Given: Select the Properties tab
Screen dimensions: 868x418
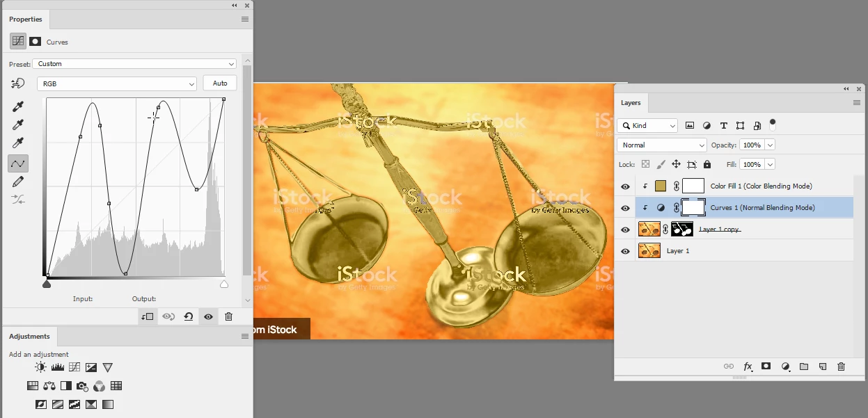Looking at the screenshot, I should [x=26, y=19].
